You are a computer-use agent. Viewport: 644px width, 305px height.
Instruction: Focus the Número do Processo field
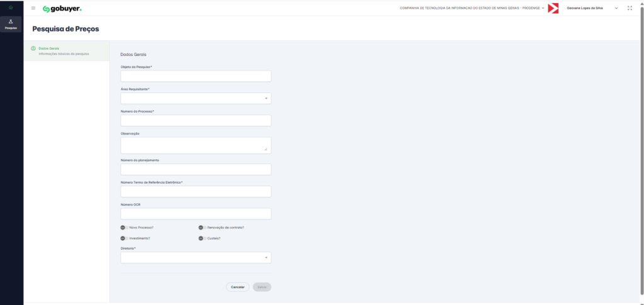(x=196, y=121)
